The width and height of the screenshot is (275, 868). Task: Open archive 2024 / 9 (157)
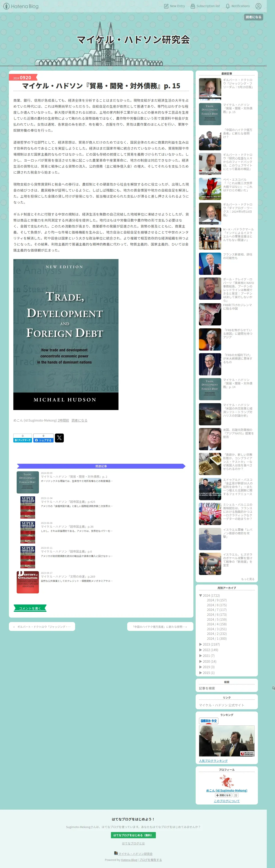tap(217, 600)
